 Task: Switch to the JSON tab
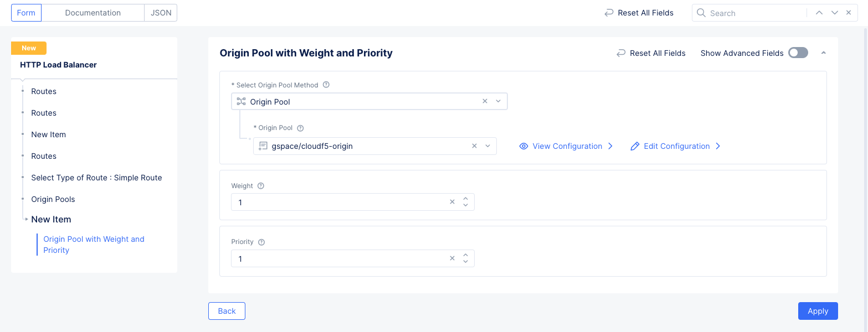click(x=161, y=13)
